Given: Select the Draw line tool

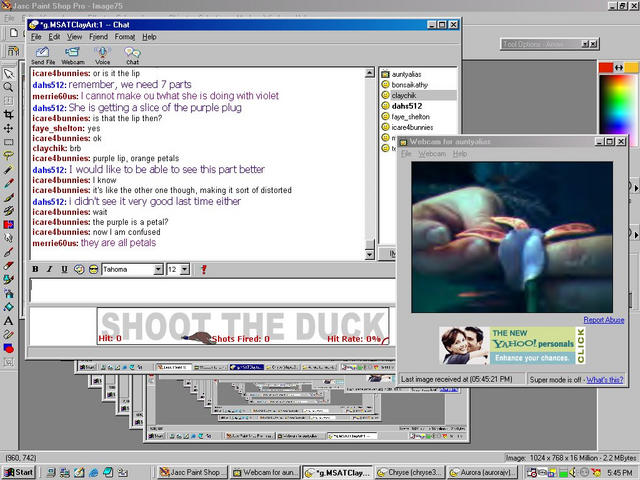Looking at the screenshot, I should (x=8, y=335).
